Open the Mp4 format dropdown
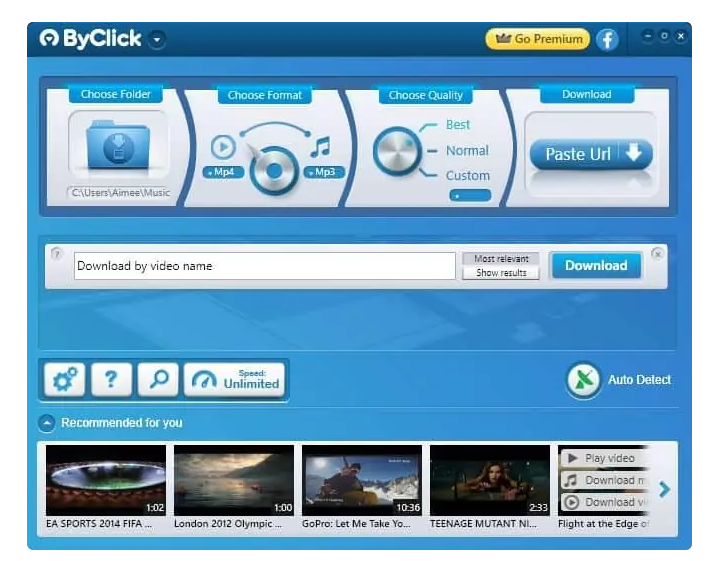 [x=223, y=172]
